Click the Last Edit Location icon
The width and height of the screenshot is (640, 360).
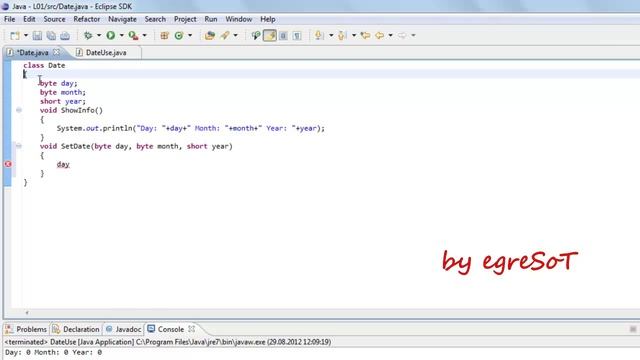[365, 36]
